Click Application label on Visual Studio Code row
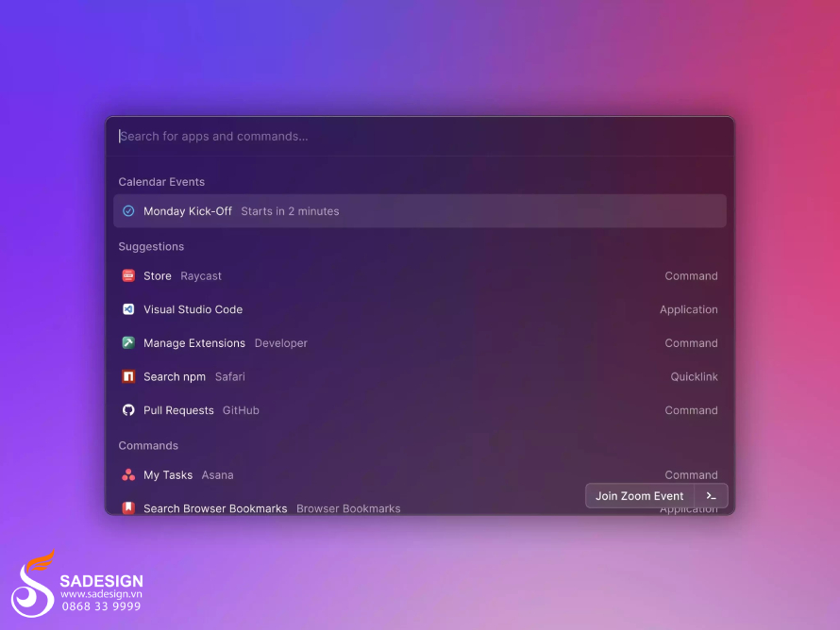840x630 pixels. [x=688, y=309]
